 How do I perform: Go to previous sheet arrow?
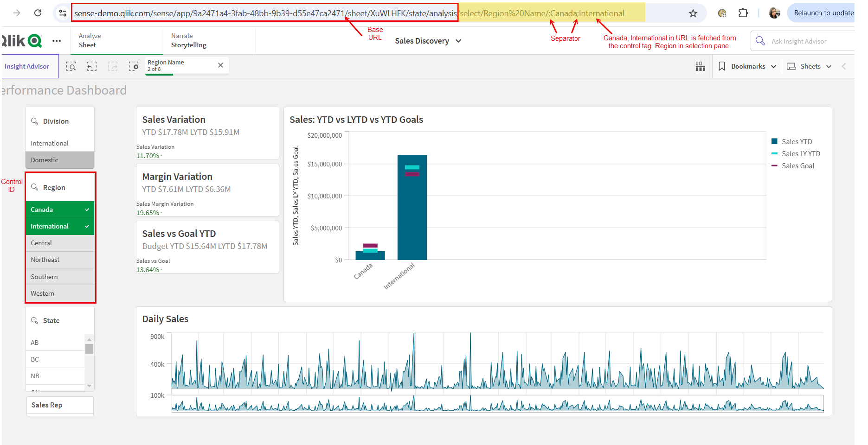click(x=844, y=66)
